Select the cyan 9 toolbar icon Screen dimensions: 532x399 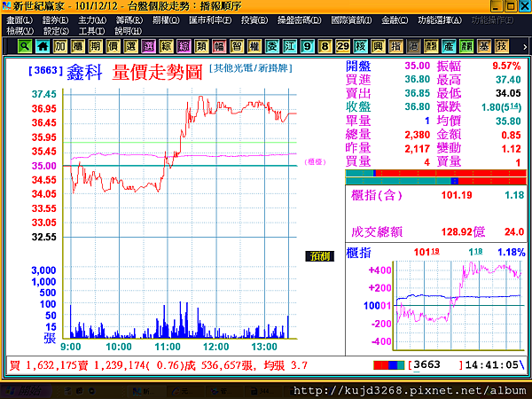tap(307, 46)
